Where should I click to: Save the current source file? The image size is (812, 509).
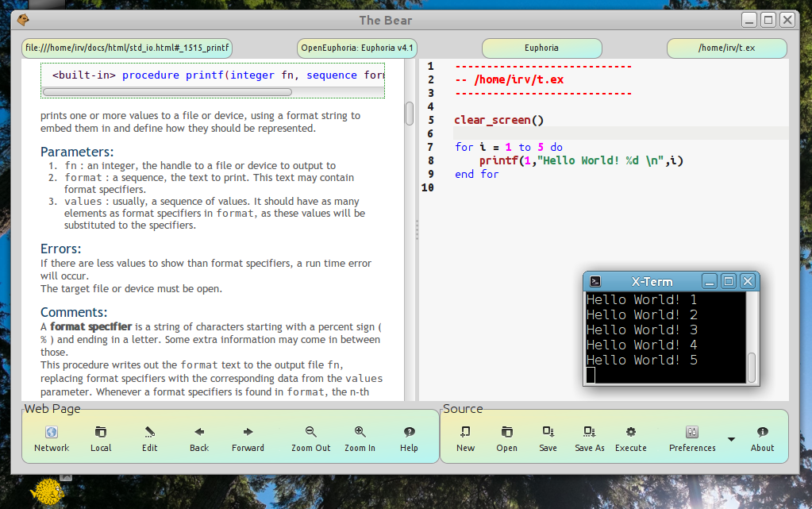point(548,433)
